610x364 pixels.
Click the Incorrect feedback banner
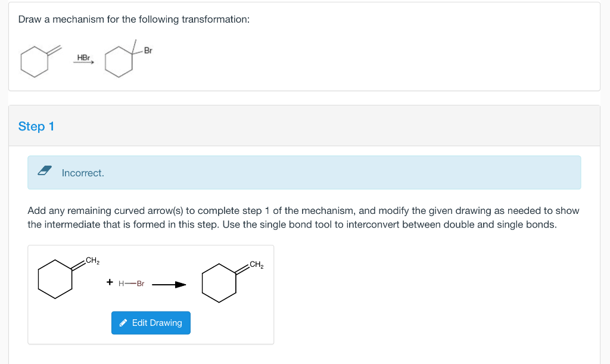[x=304, y=173]
